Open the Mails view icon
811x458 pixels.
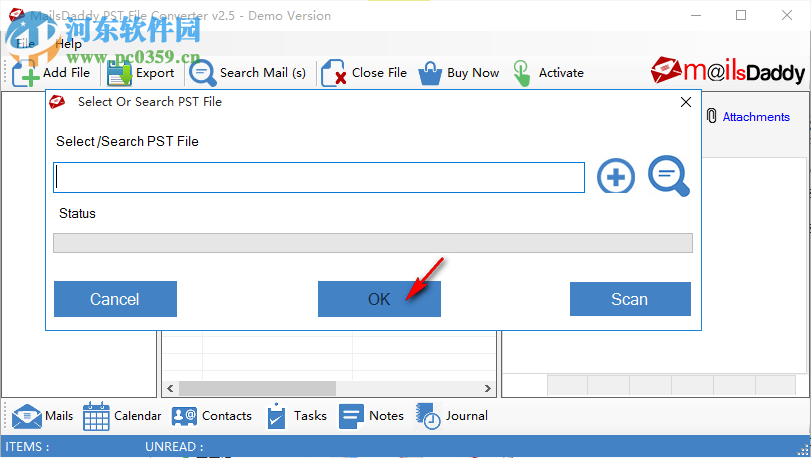click(x=26, y=417)
